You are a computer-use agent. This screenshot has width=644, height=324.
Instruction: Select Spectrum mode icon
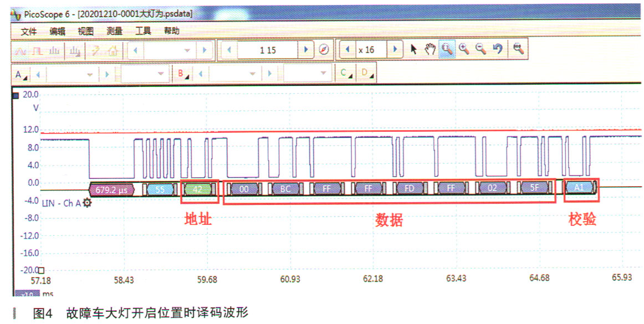click(x=54, y=50)
